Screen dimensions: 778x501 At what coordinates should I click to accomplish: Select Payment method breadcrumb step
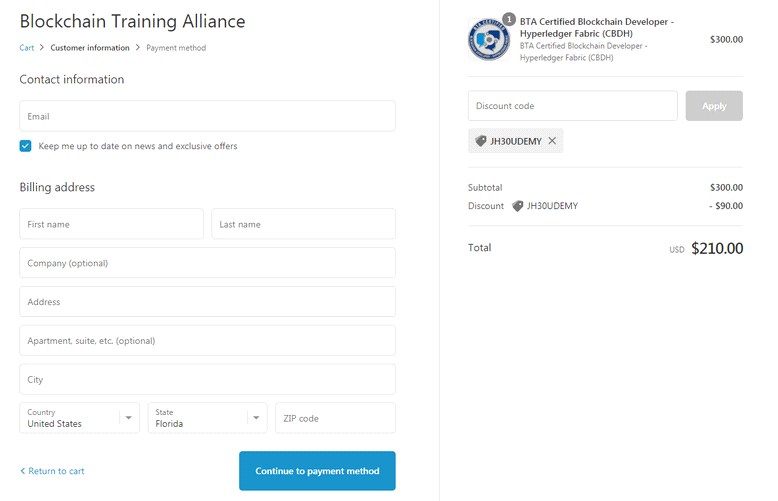[176, 48]
